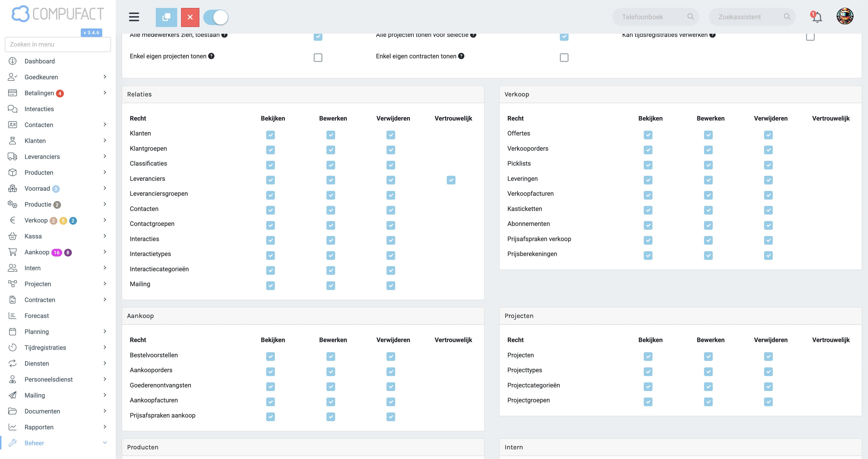Click the yellow Verkoop badge showing 5
The image size is (868, 459).
[x=63, y=221]
